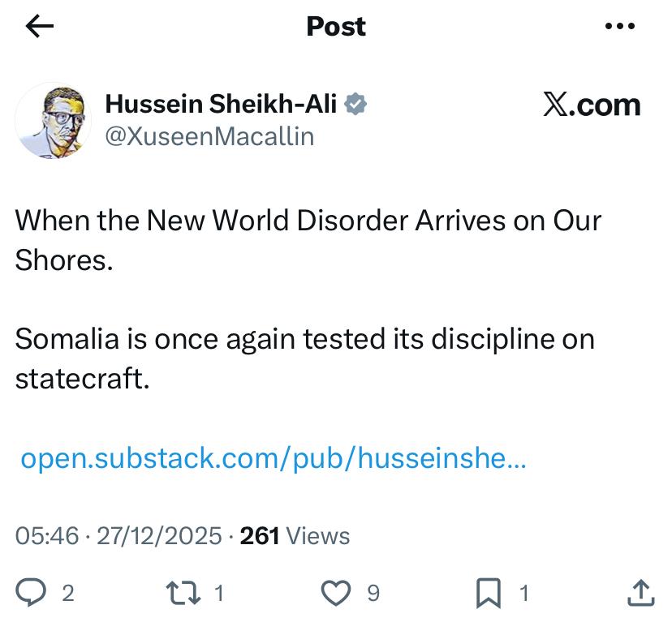
Task: View the 261 Views analytics
Action: tap(295, 536)
